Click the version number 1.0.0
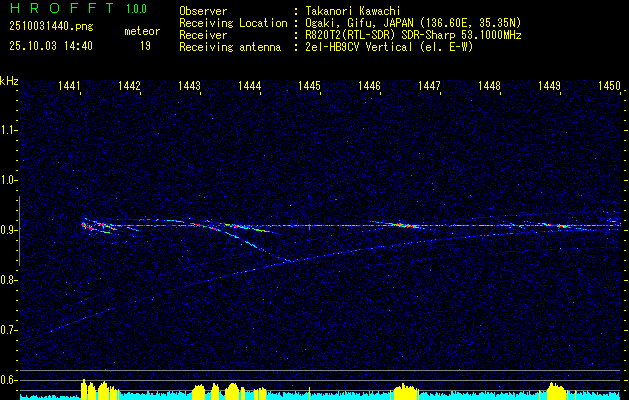The image size is (629, 400). pos(136,8)
